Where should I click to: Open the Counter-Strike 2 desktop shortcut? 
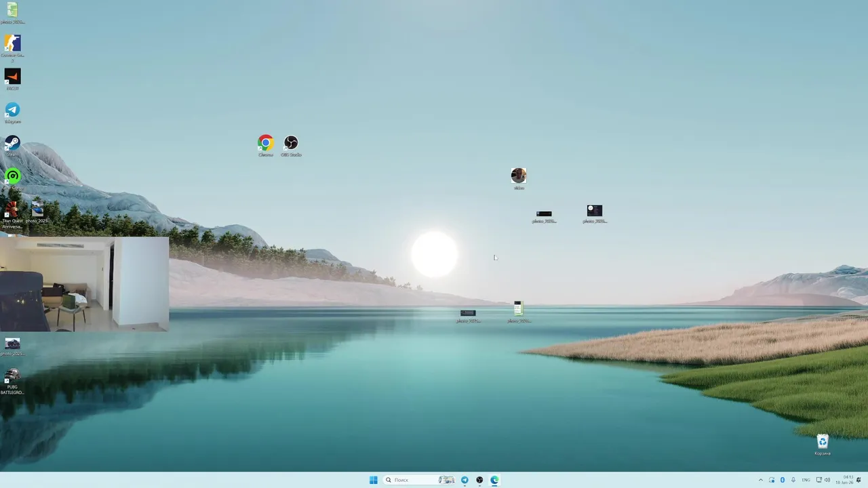(x=12, y=47)
